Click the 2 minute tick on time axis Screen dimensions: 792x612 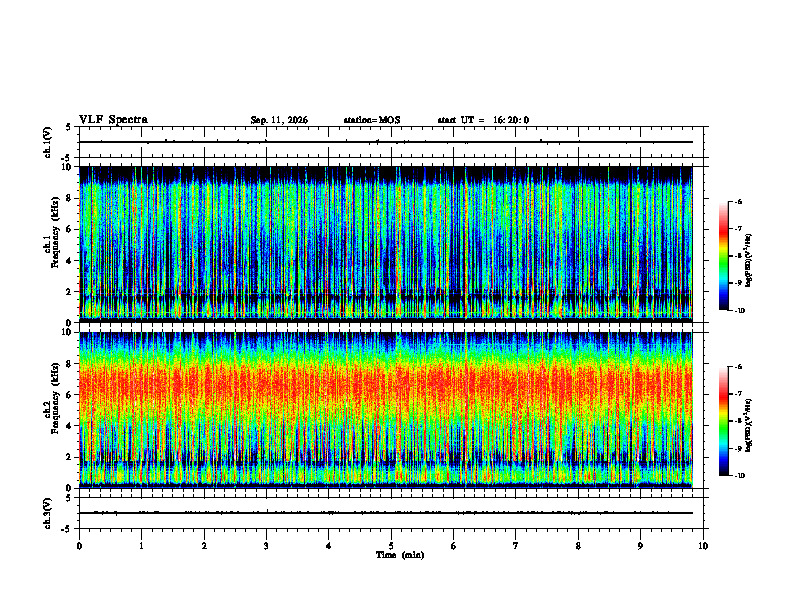coord(204,546)
